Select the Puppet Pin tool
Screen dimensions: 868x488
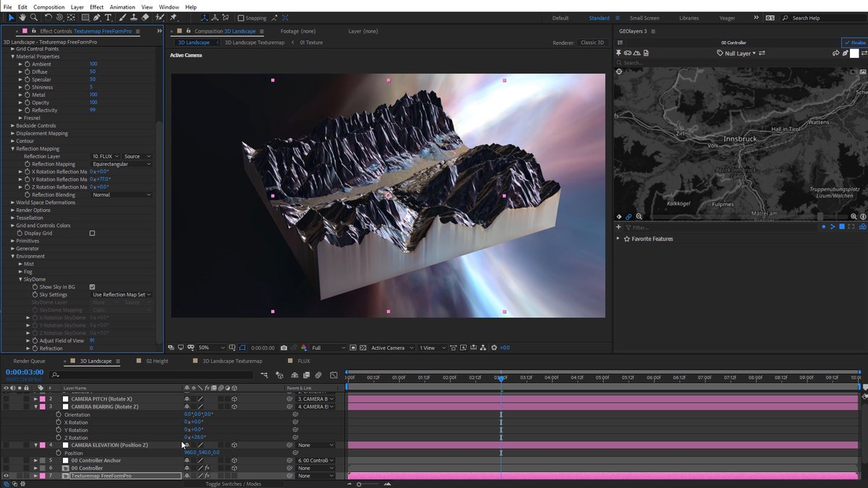coord(174,17)
